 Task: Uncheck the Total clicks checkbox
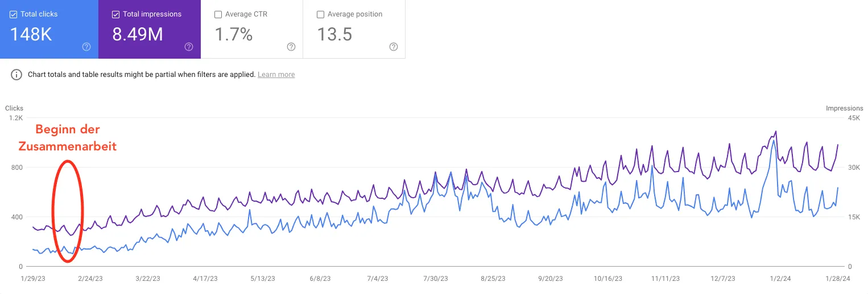click(14, 14)
